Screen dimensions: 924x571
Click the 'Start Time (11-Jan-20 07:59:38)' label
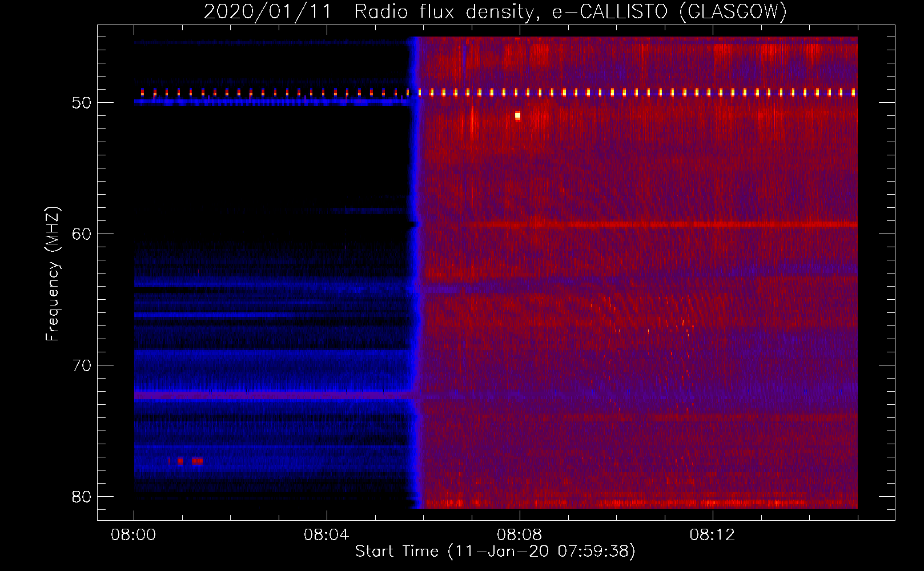[495, 552]
